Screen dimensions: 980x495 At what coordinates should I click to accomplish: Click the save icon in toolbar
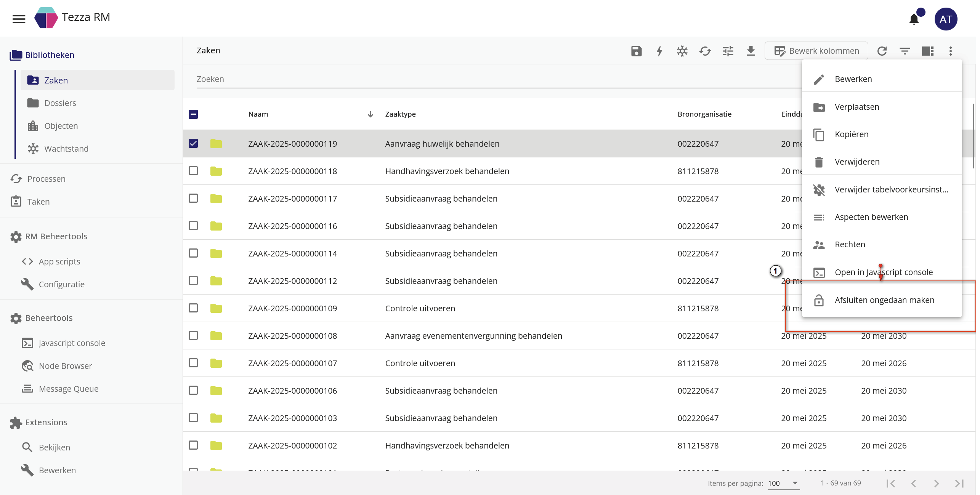636,51
